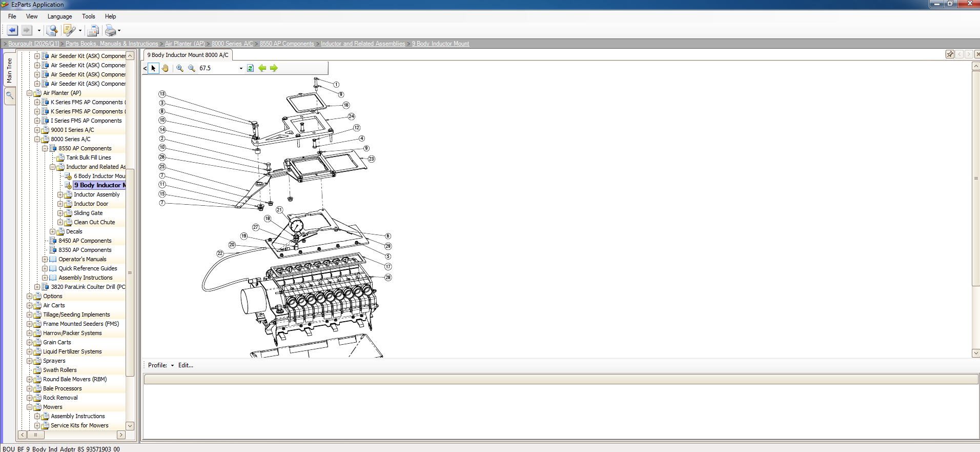The height and width of the screenshot is (452, 980).
Task: Open the zoom level 67.5 dropdown
Action: point(241,68)
